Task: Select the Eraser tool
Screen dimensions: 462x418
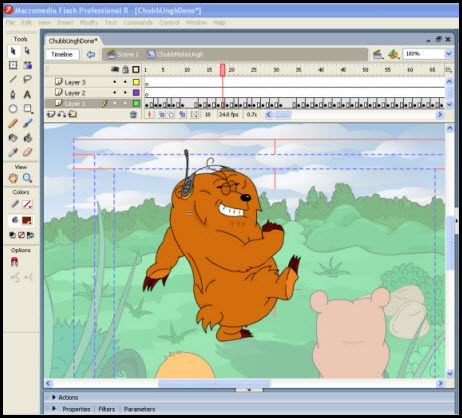Action: (27, 152)
